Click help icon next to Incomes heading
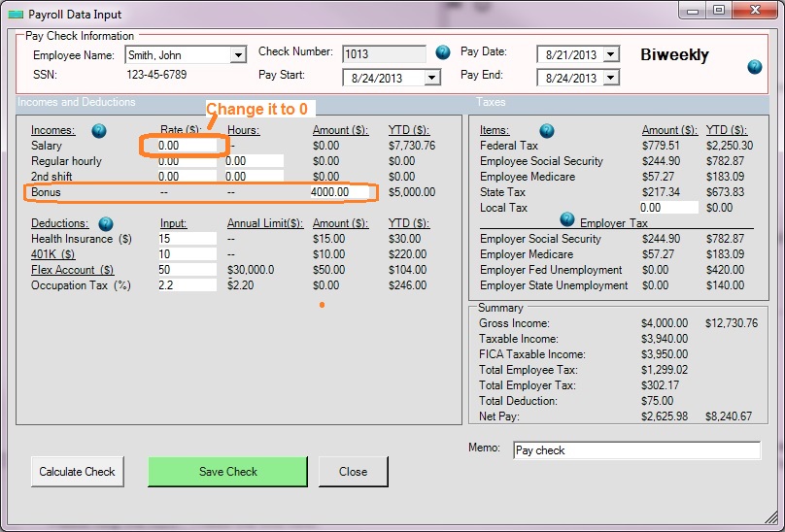The image size is (785, 532). coord(98,130)
